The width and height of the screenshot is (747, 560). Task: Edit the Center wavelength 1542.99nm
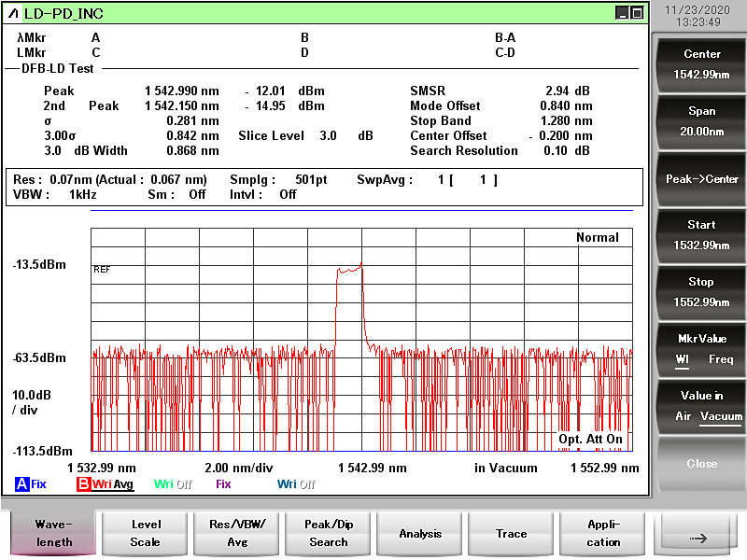coord(701,64)
